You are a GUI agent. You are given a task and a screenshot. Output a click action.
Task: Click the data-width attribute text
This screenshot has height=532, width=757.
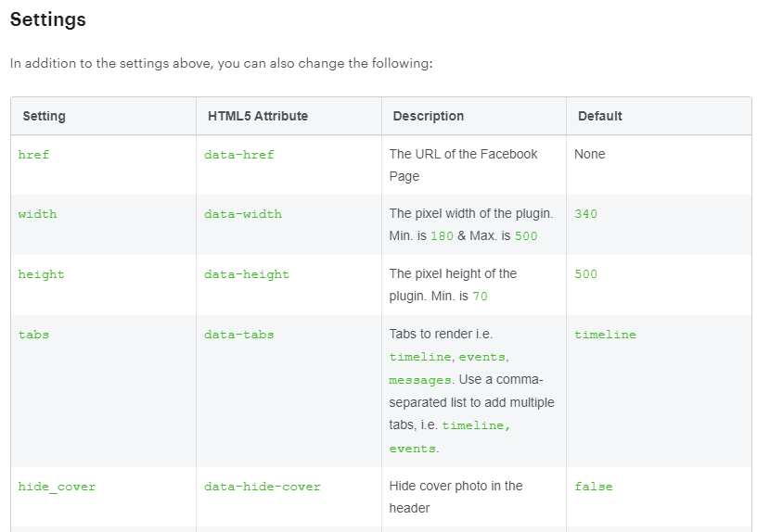[243, 214]
